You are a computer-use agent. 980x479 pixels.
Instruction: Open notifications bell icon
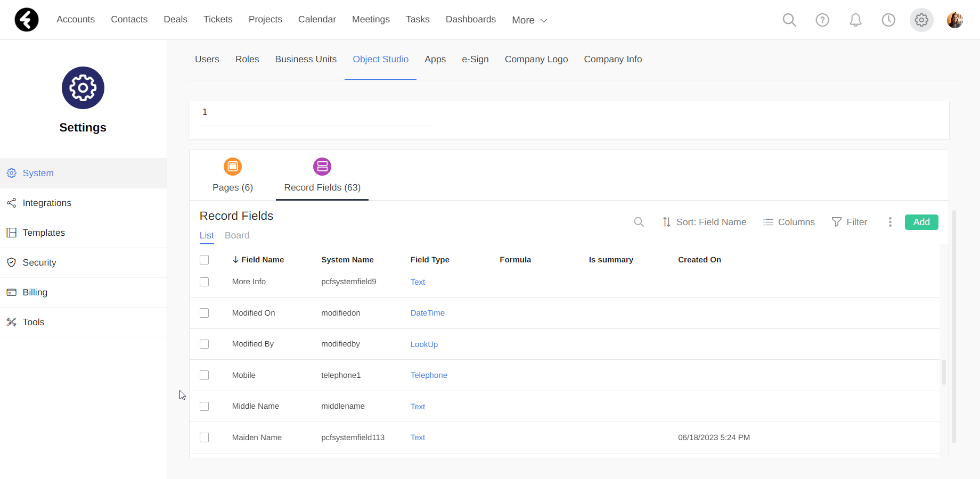[855, 20]
